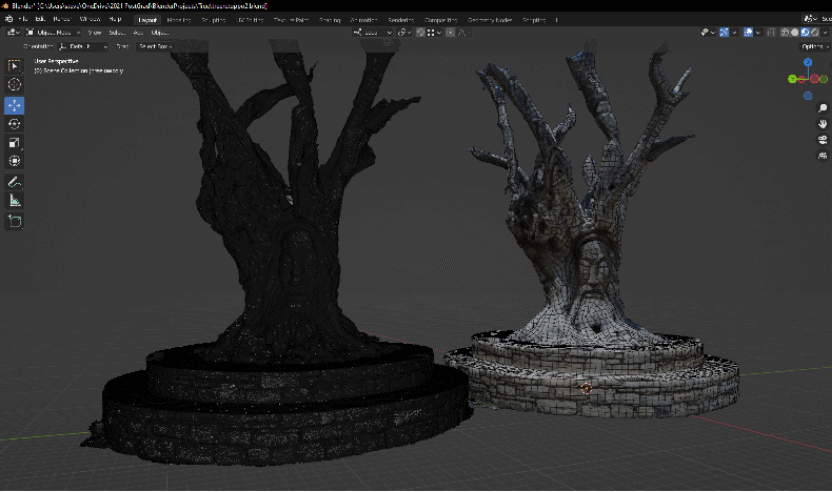The image size is (832, 492).
Task: Switch to the Sculpting workspace tab
Action: (213, 20)
